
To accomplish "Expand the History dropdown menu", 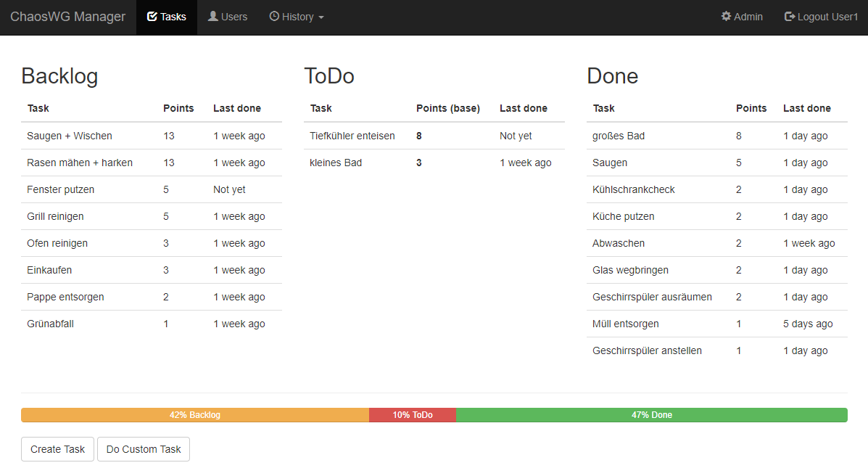I will coord(297,16).
